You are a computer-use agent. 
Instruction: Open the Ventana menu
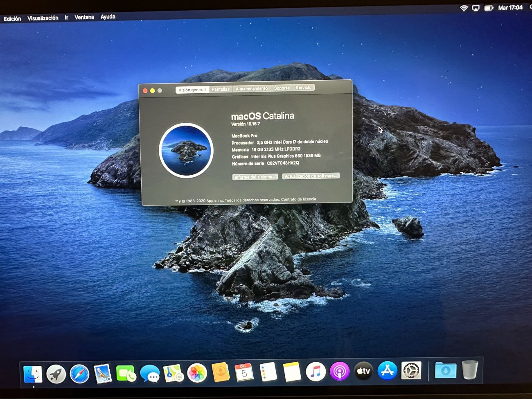[x=84, y=17]
